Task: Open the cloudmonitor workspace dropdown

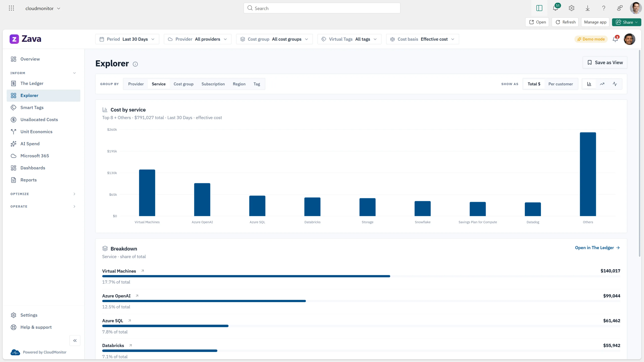Action: pyautogui.click(x=43, y=9)
